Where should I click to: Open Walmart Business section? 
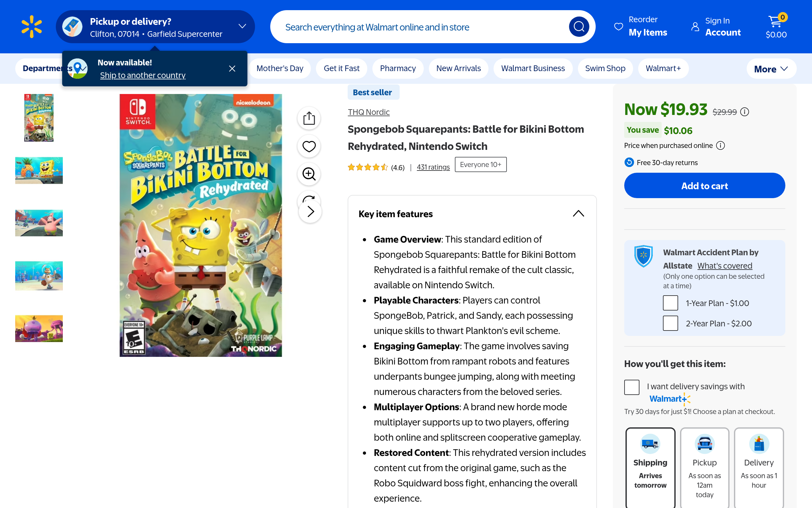tap(533, 69)
